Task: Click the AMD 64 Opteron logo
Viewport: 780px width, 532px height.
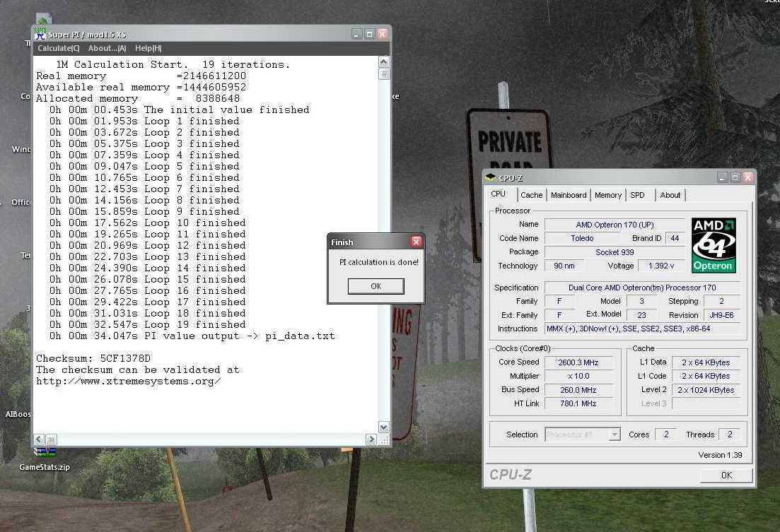Action: click(x=714, y=245)
